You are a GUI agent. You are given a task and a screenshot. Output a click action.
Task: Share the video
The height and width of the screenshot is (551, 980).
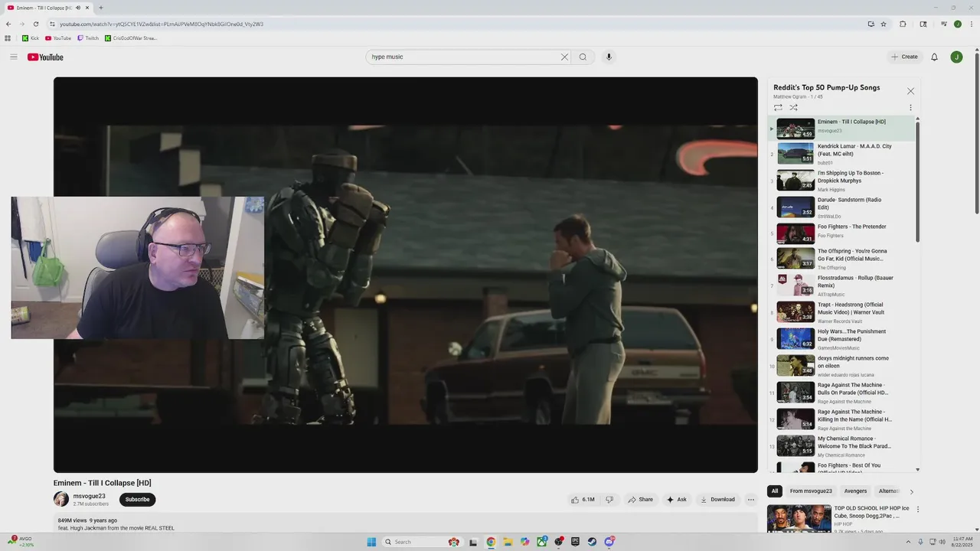point(641,500)
